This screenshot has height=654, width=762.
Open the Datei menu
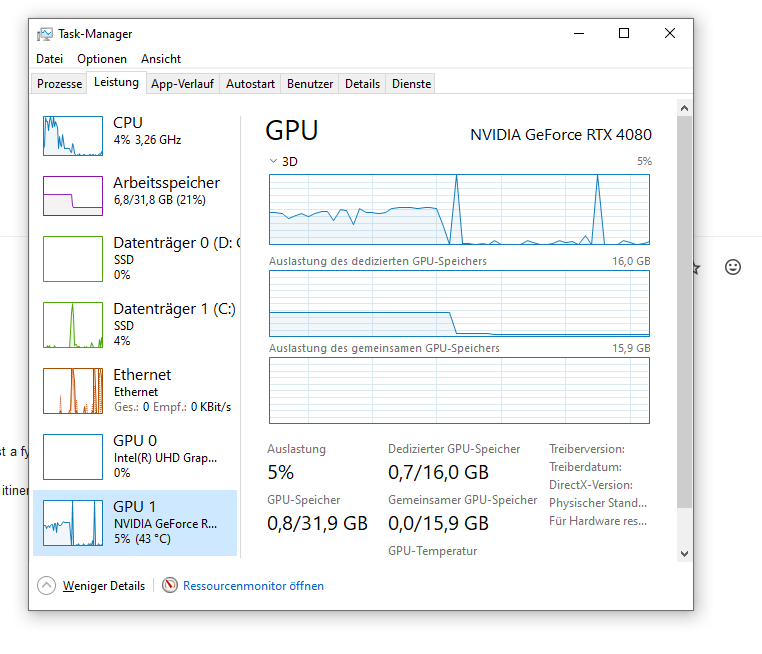coord(50,59)
